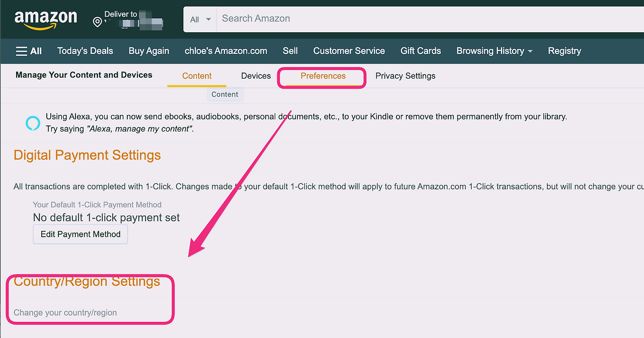Switch to the Content tab
This screenshot has width=644, height=338.
(x=197, y=76)
